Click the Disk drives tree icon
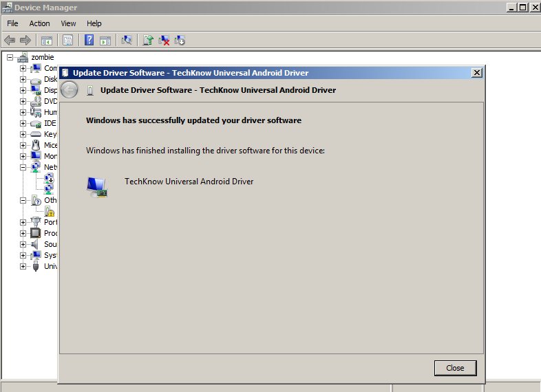Viewport: 541px width, 392px height. point(36,80)
